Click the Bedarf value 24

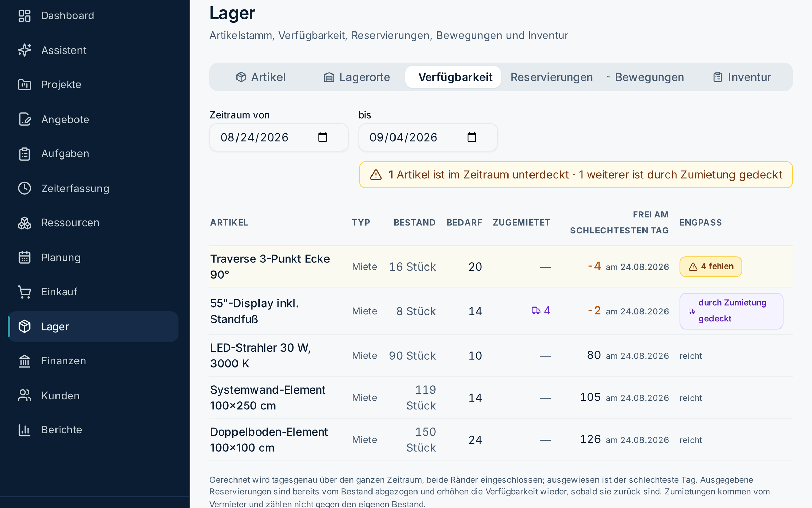click(475, 440)
